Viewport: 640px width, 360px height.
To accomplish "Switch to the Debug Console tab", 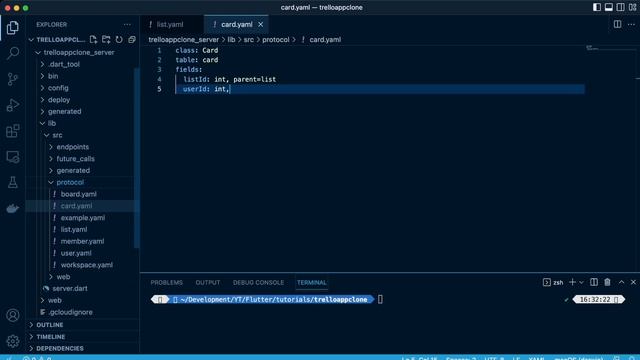I will 258,282.
